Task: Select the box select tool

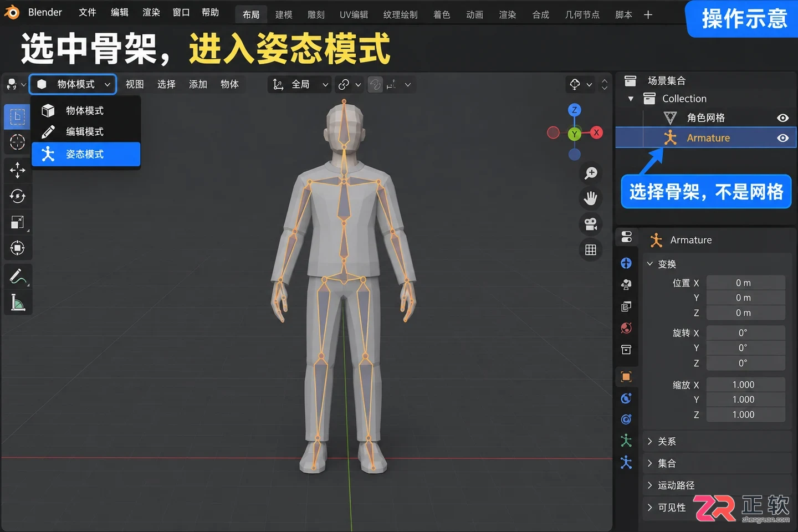Action: click(x=17, y=116)
